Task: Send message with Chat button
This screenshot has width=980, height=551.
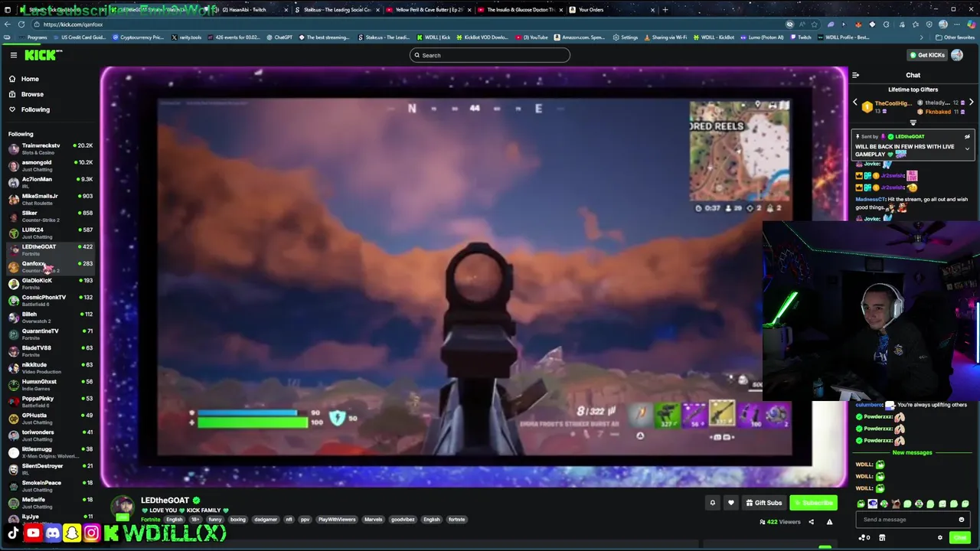Action: [x=959, y=537]
